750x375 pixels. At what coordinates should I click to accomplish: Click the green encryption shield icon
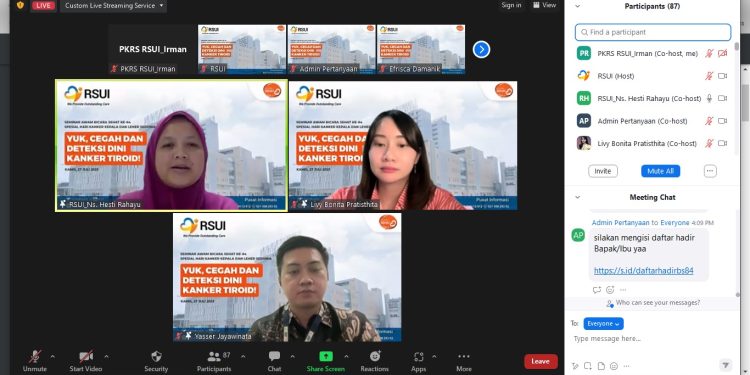(20, 5)
